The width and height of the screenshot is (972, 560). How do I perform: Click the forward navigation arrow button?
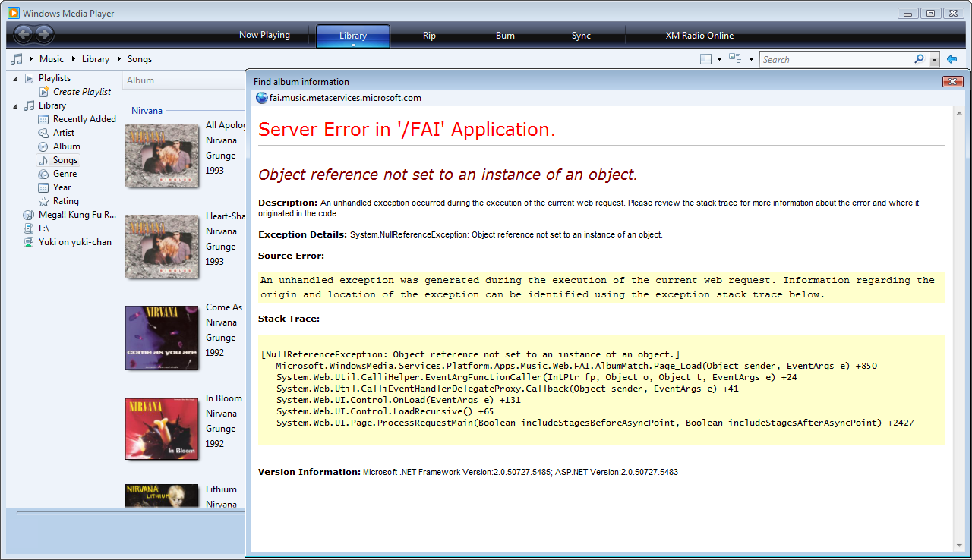click(44, 34)
